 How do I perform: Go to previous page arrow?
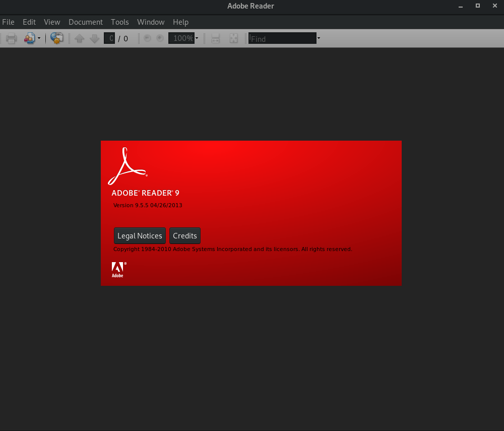tap(80, 39)
